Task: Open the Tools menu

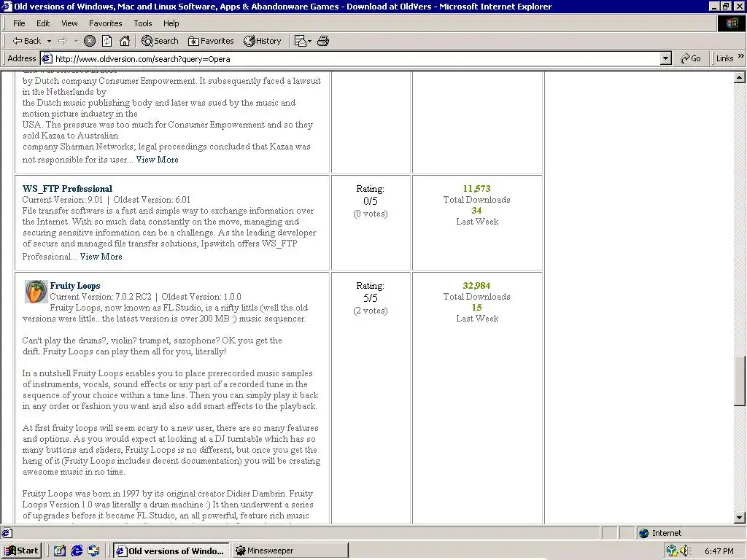Action: pos(142,23)
